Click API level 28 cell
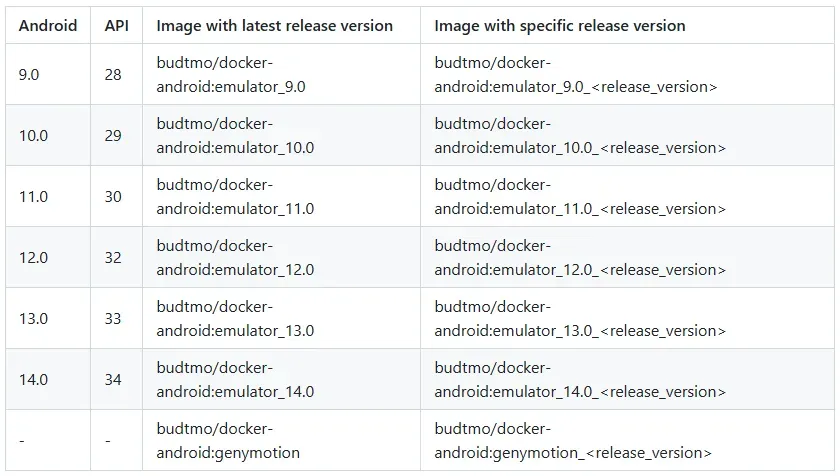Viewport: 840px width, 476px height. click(113, 75)
